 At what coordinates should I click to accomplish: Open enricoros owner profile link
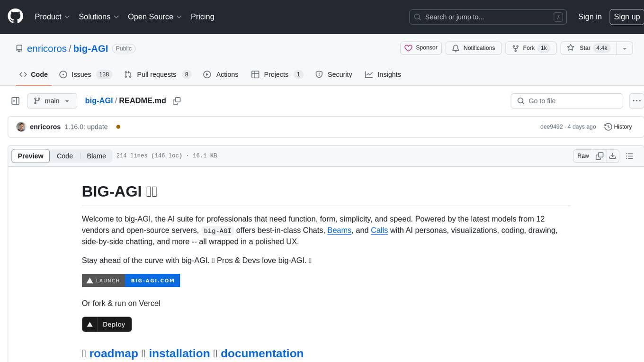click(47, 48)
